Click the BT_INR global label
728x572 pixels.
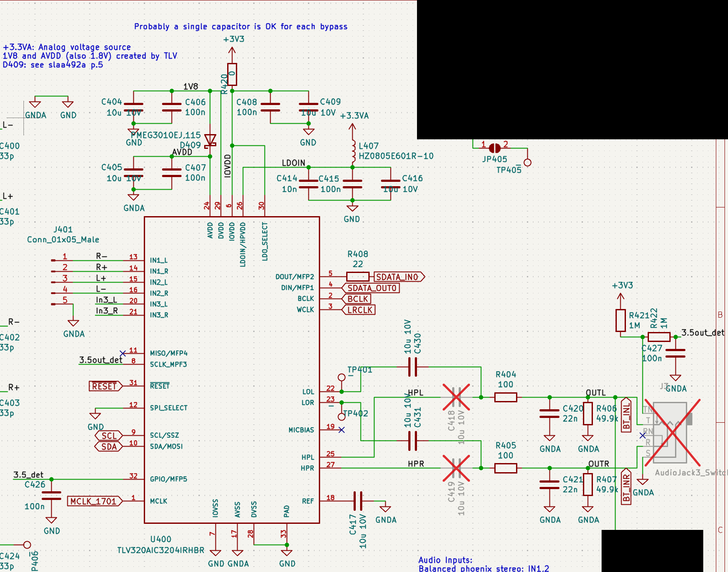(x=626, y=487)
